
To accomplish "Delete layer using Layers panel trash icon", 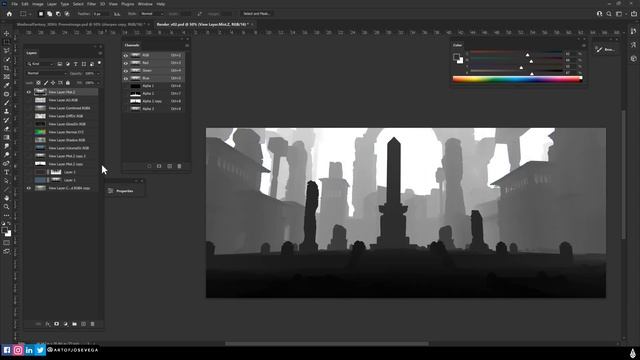I will (92, 324).
